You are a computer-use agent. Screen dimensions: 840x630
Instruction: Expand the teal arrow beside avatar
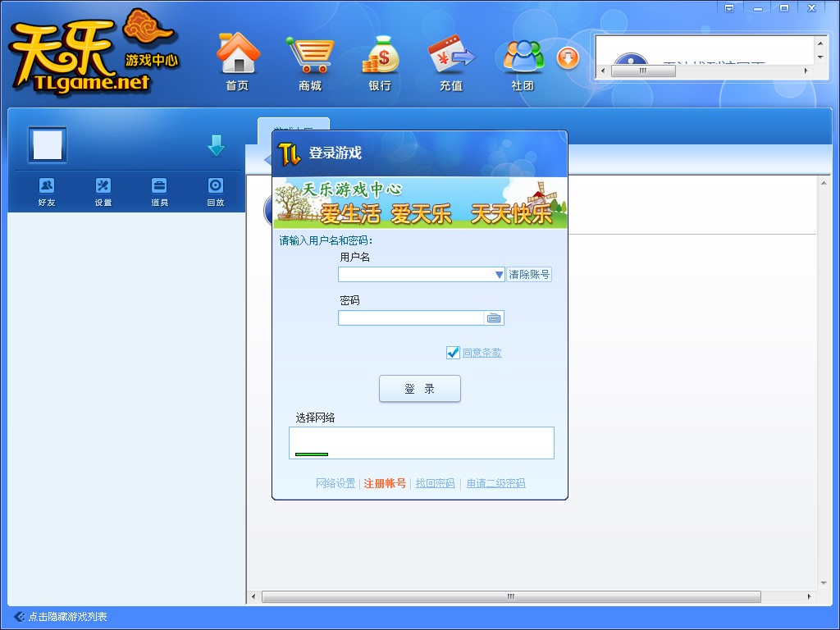point(216,146)
